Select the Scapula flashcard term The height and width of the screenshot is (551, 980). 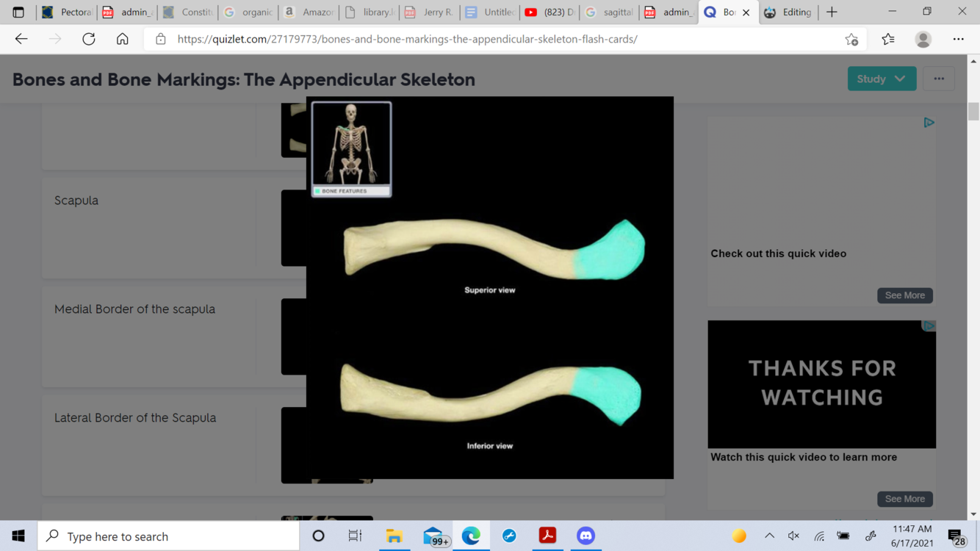76,201
